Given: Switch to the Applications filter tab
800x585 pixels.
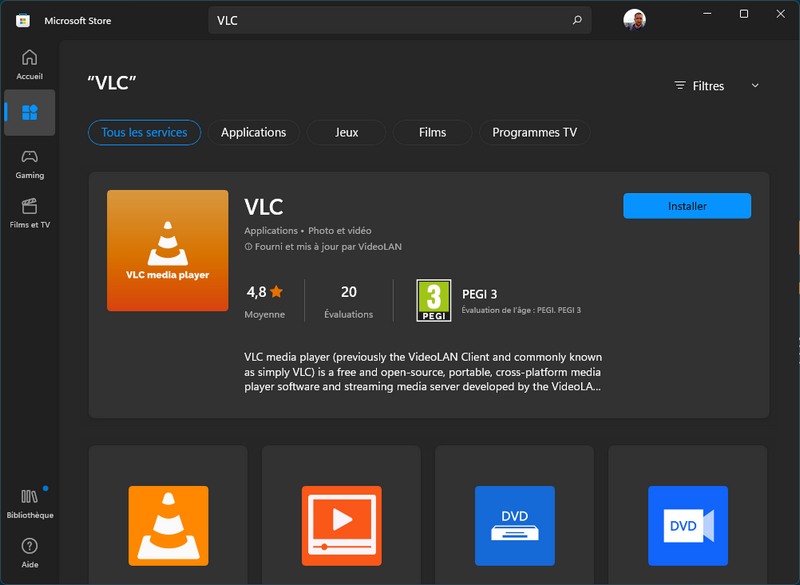Looking at the screenshot, I should pos(254,133).
